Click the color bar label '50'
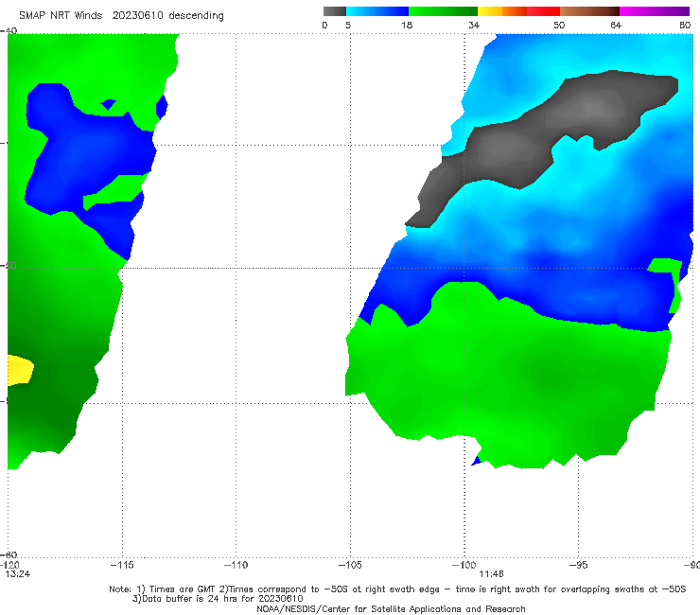This screenshot has height=615, width=700. pos(559,25)
